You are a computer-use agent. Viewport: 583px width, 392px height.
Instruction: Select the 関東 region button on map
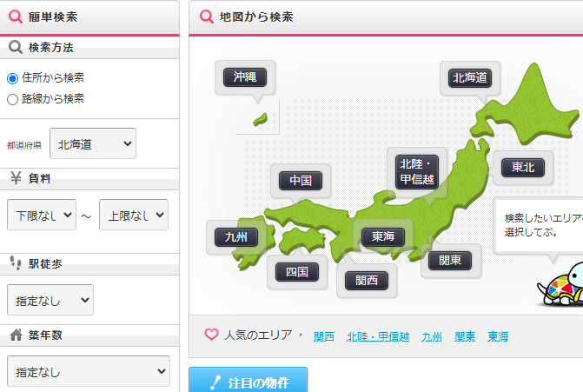[449, 260]
